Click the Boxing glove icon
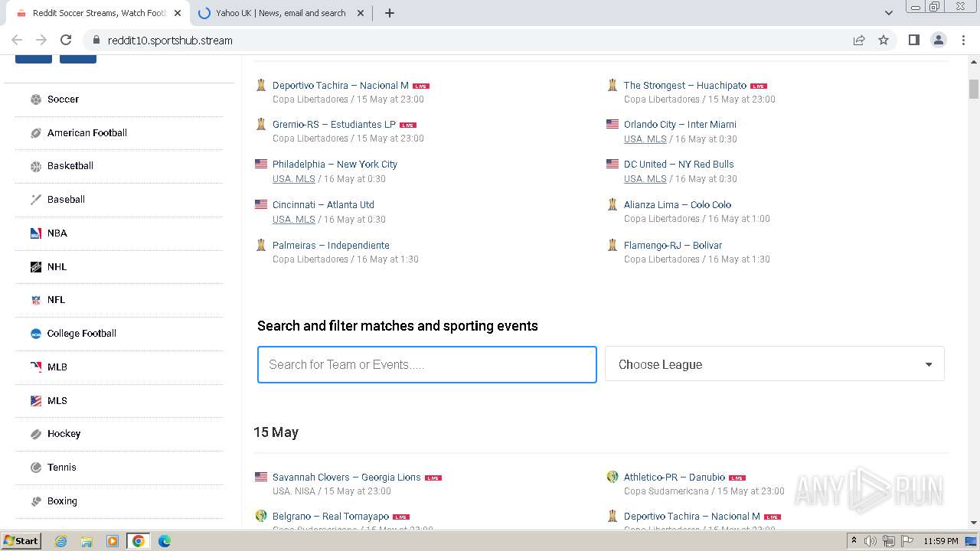Screen dimensions: 980x551 [36, 501]
